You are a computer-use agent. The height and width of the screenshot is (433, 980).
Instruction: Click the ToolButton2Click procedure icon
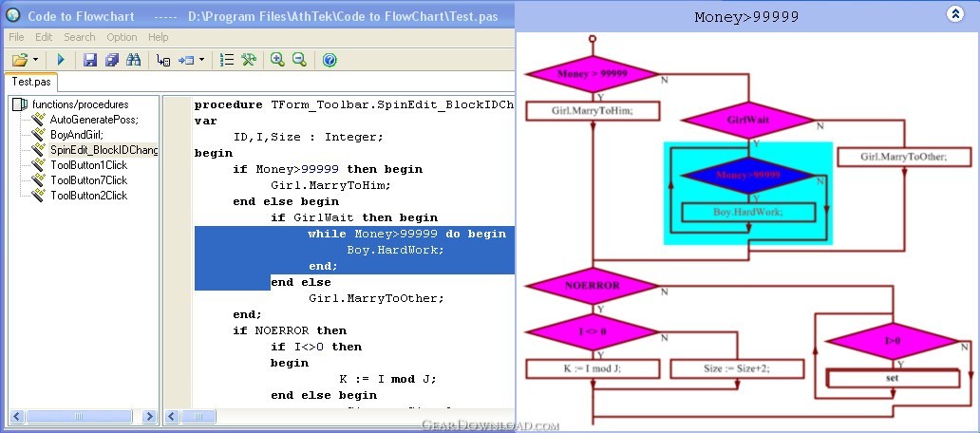[x=39, y=195]
